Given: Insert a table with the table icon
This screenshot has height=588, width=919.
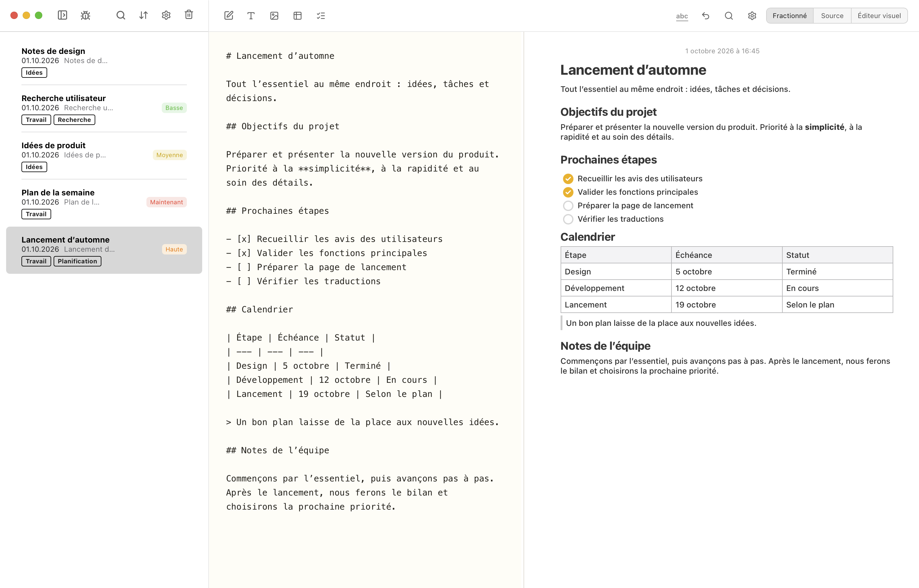Looking at the screenshot, I should point(297,16).
